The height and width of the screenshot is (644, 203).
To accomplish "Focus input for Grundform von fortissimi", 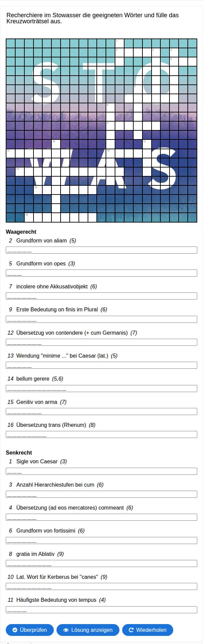I will click(101, 540).
